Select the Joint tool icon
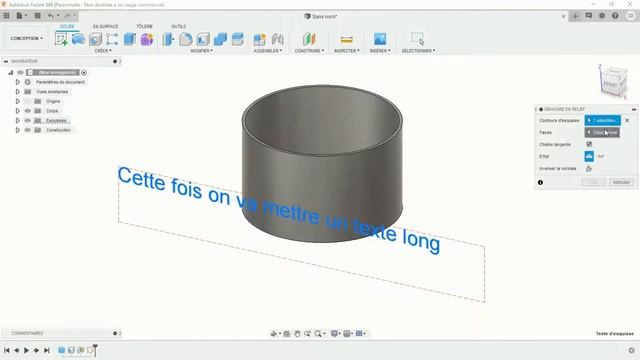Viewport: 640px width, 360px height. 278,39
